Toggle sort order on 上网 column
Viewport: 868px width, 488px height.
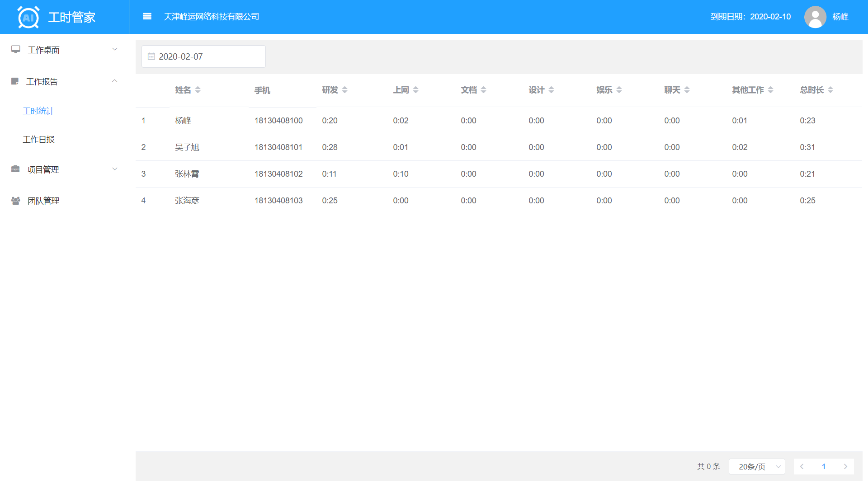(415, 90)
